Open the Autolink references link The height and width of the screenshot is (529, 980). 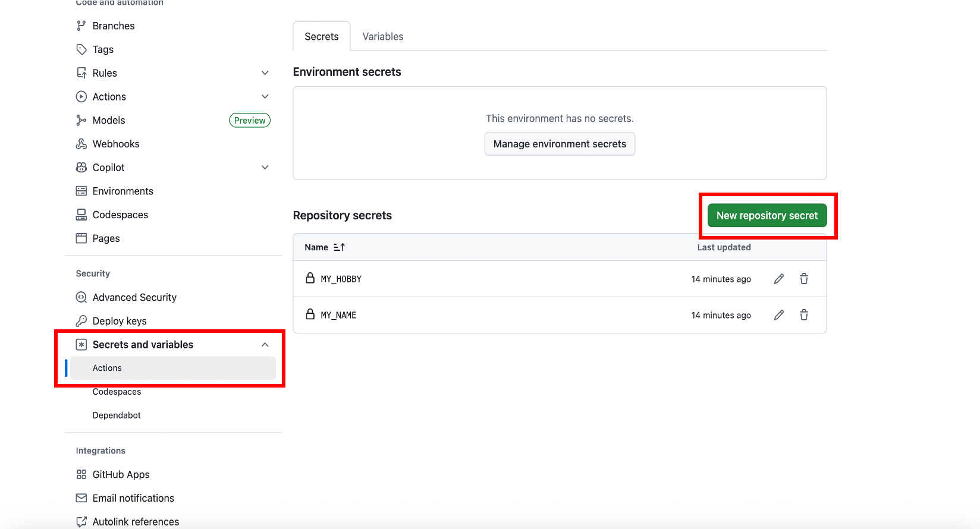(136, 522)
